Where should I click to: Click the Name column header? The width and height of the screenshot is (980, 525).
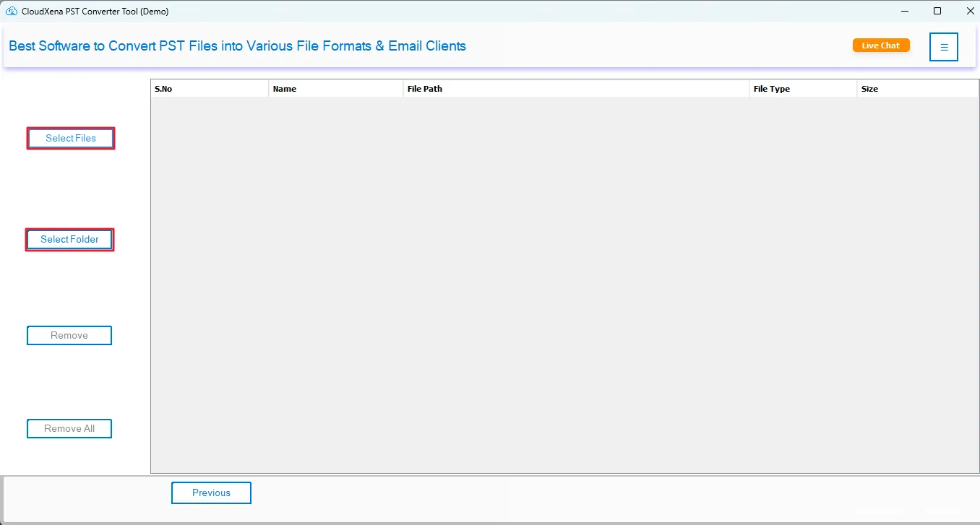[x=336, y=89]
